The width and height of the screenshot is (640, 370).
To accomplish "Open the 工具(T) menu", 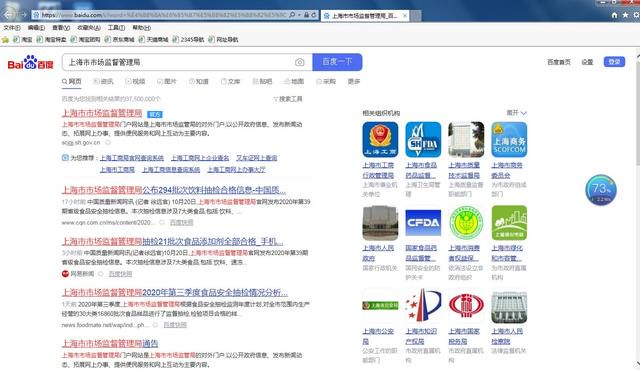I will tap(116, 28).
